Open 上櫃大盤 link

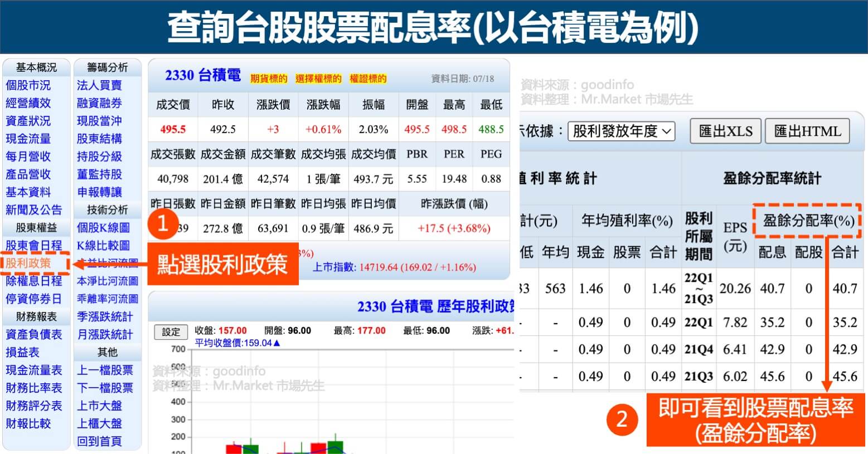[x=99, y=423]
